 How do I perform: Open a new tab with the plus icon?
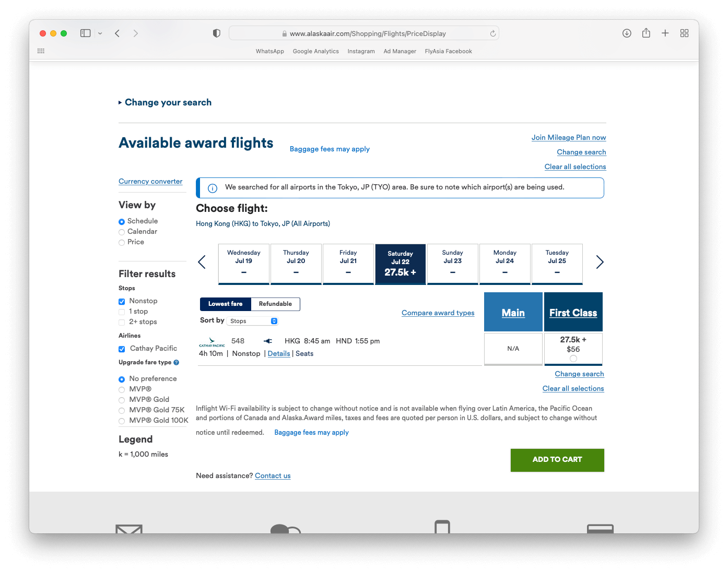665,33
